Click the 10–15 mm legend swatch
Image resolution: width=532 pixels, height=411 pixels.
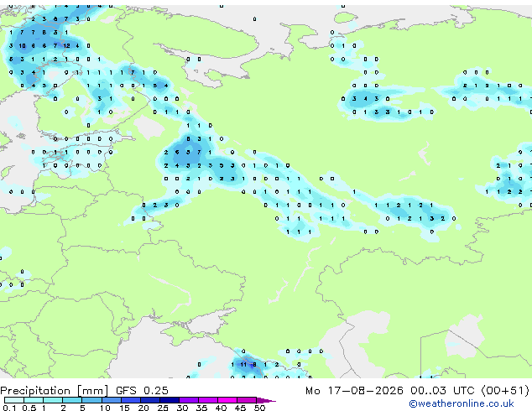(111, 400)
